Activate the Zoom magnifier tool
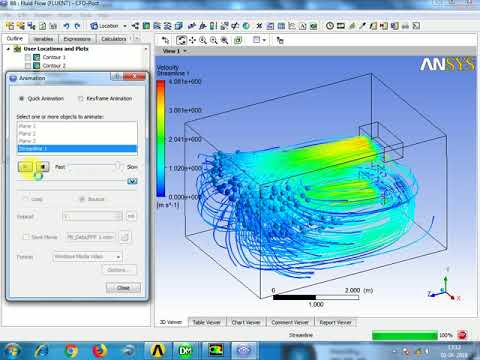 click(203, 40)
